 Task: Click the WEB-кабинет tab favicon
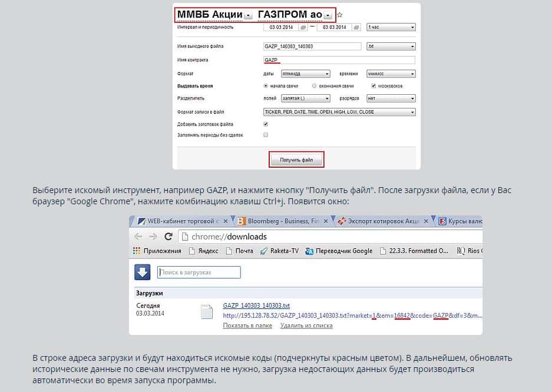141,221
